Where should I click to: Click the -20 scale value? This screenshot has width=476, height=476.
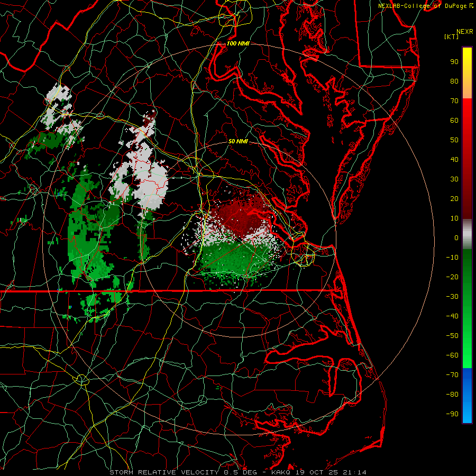pyautogui.click(x=452, y=277)
